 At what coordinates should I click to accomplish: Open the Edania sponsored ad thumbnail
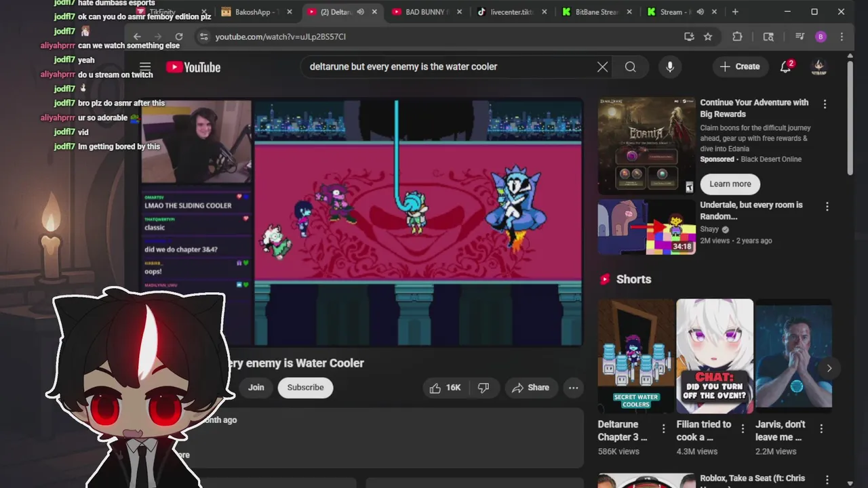[x=646, y=146]
